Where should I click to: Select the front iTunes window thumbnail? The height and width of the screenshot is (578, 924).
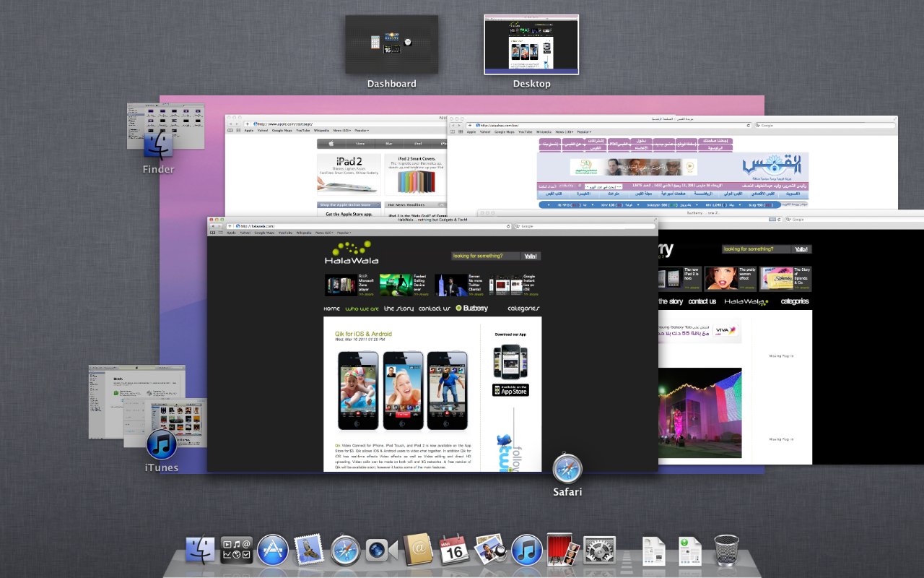click(165, 423)
